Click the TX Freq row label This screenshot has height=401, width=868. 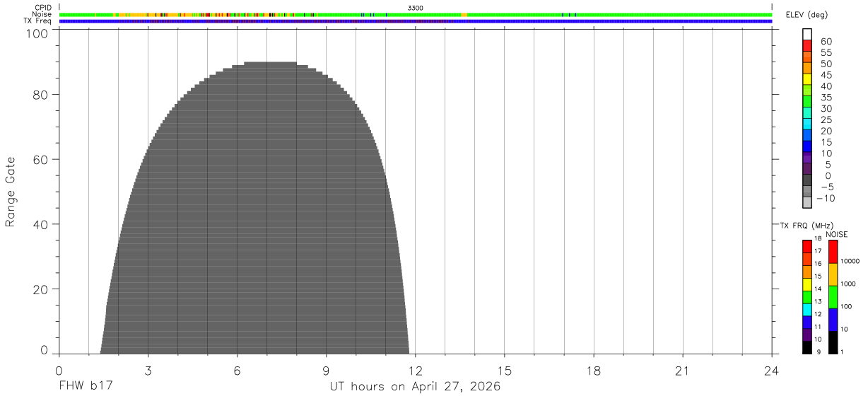click(x=37, y=21)
